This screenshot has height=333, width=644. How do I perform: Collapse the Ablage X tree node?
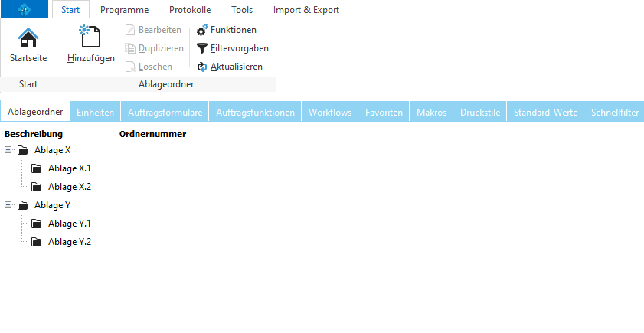click(8, 150)
